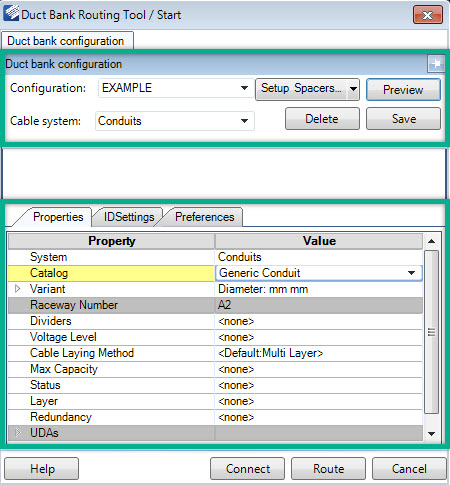Image resolution: width=450 pixels, height=485 pixels.
Task: Click the Duct Bank Routing Tool app icon
Action: click(x=11, y=13)
